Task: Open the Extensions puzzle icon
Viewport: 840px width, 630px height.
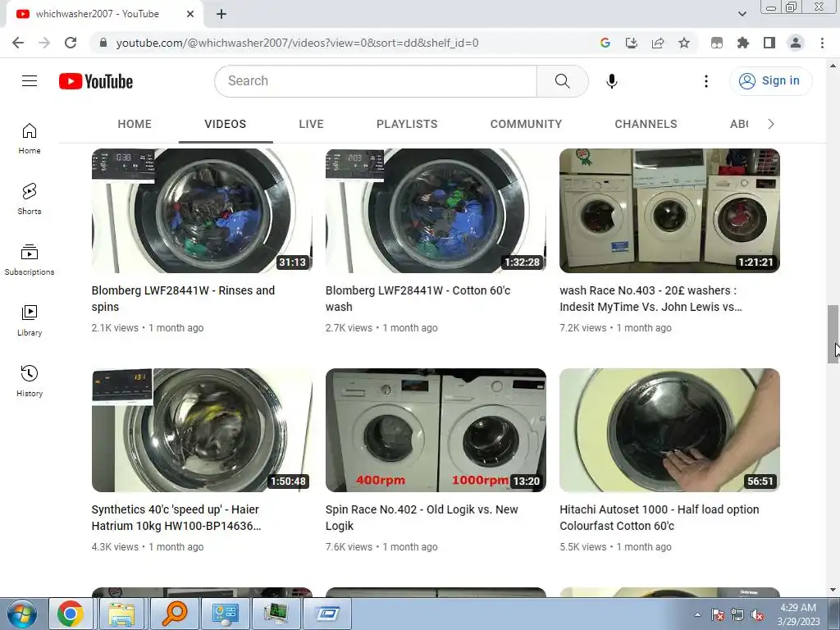Action: tap(743, 43)
